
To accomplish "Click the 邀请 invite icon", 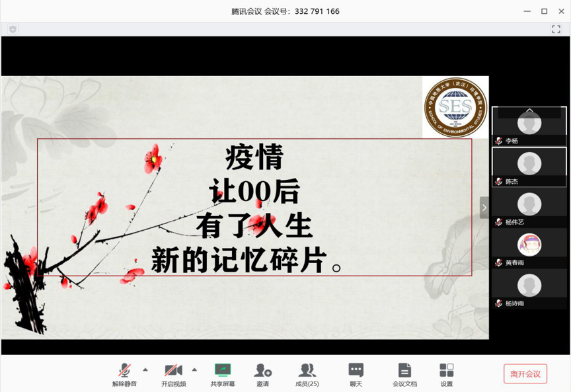I will (262, 371).
